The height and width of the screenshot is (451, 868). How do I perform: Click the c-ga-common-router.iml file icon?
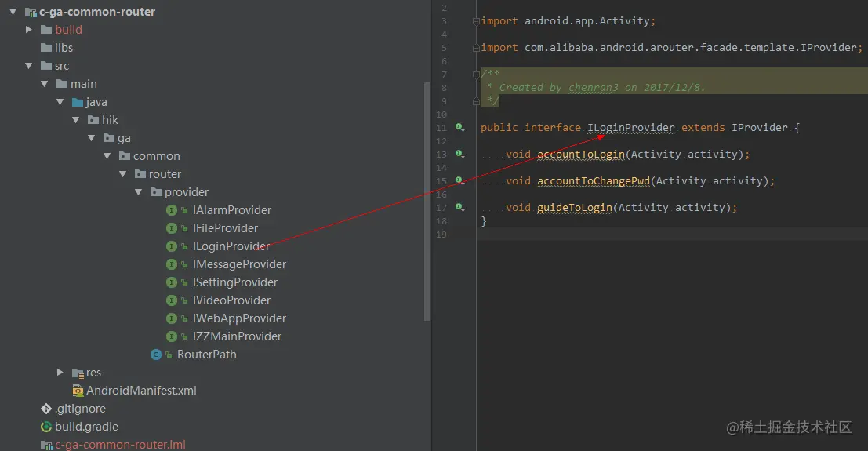click(46, 445)
